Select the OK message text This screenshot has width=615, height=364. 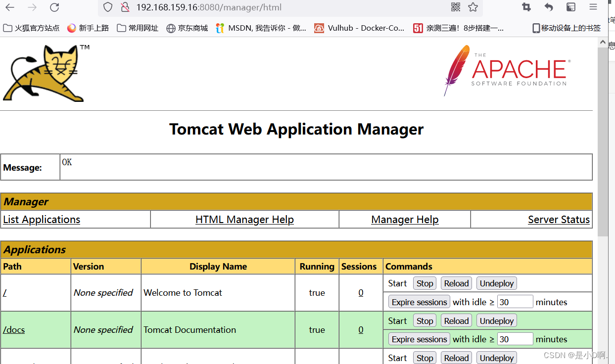pos(67,162)
